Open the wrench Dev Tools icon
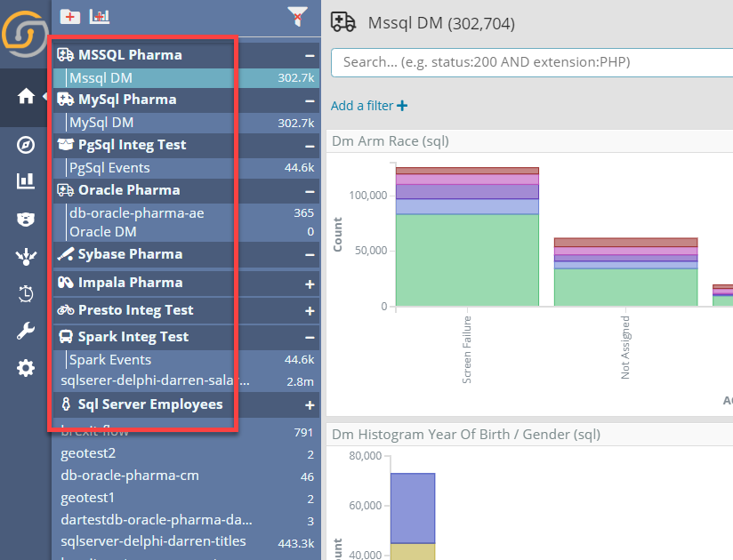Screen dimensions: 733x560 pos(26,331)
